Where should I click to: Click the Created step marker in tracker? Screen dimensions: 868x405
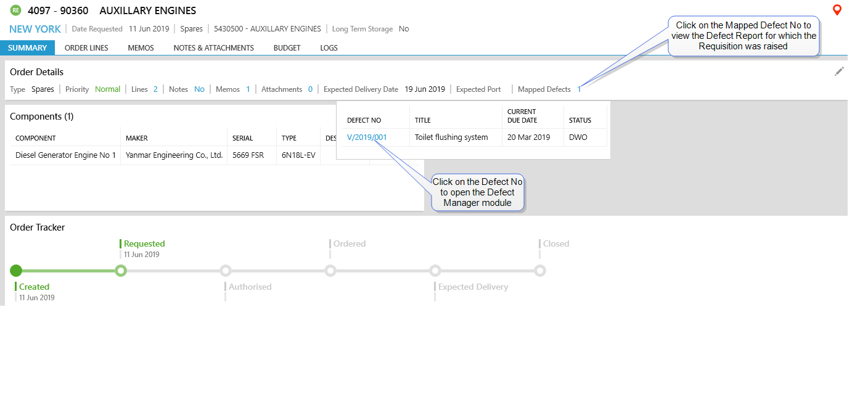[x=17, y=271]
